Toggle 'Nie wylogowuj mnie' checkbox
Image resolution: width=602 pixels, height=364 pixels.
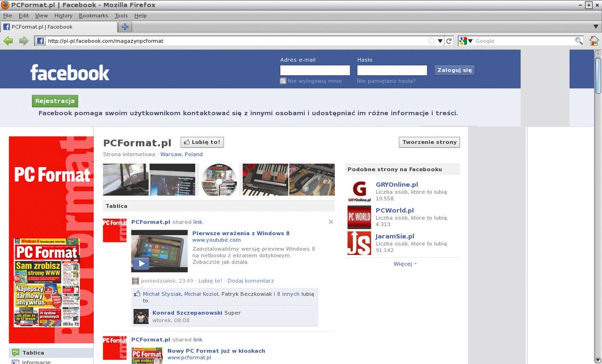pyautogui.click(x=283, y=81)
